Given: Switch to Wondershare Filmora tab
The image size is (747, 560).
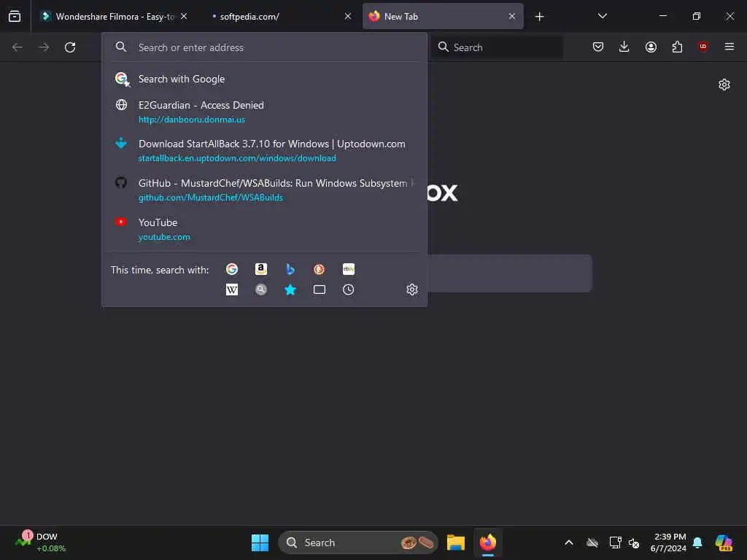Looking at the screenshot, I should [115, 16].
